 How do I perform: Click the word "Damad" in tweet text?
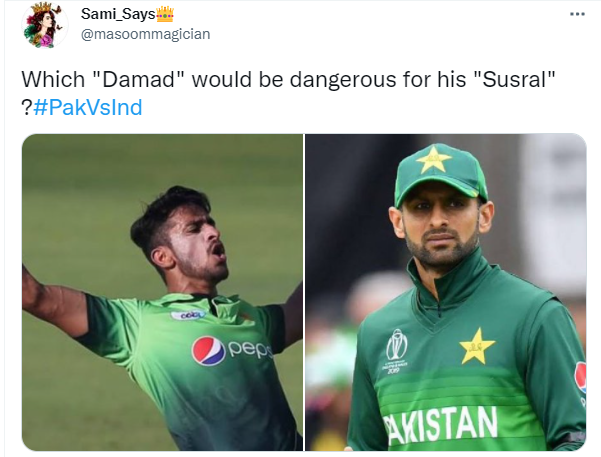tap(139, 80)
